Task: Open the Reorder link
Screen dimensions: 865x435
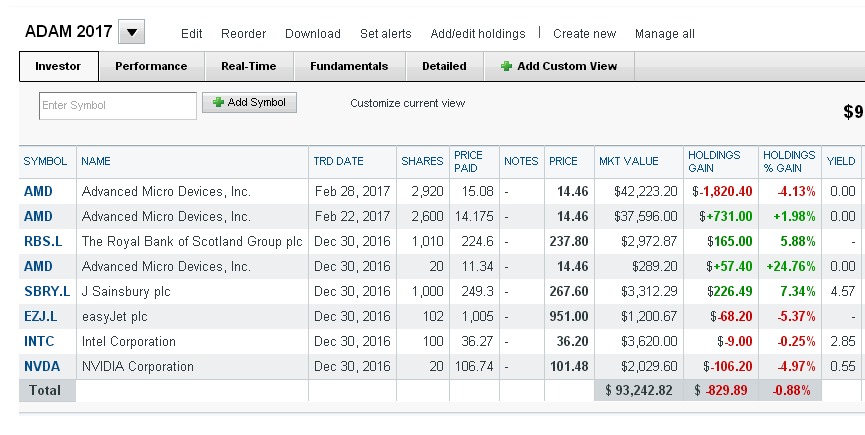Action: [x=243, y=34]
